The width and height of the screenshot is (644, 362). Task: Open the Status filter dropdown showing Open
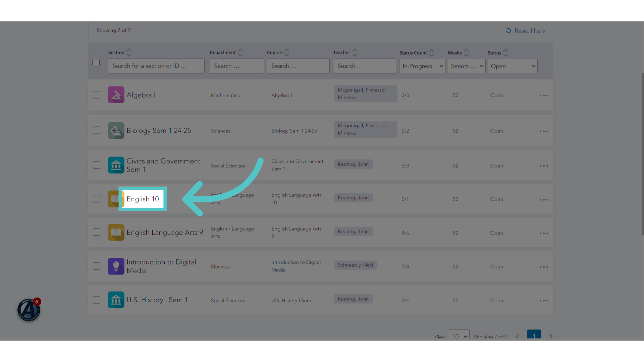(513, 66)
